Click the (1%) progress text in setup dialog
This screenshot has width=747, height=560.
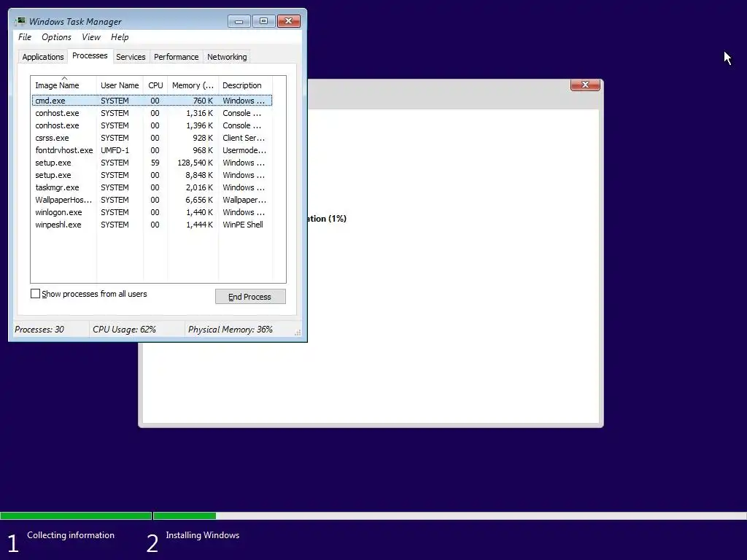pyautogui.click(x=337, y=219)
